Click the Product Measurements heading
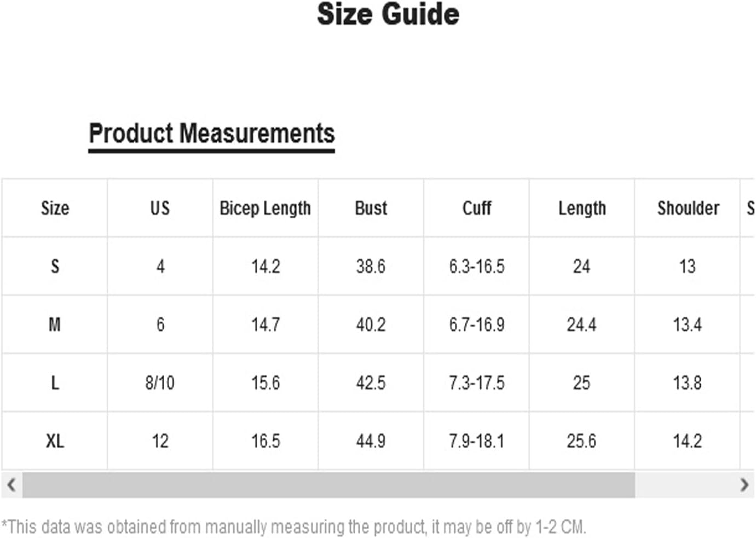The image size is (756, 538). [x=212, y=133]
